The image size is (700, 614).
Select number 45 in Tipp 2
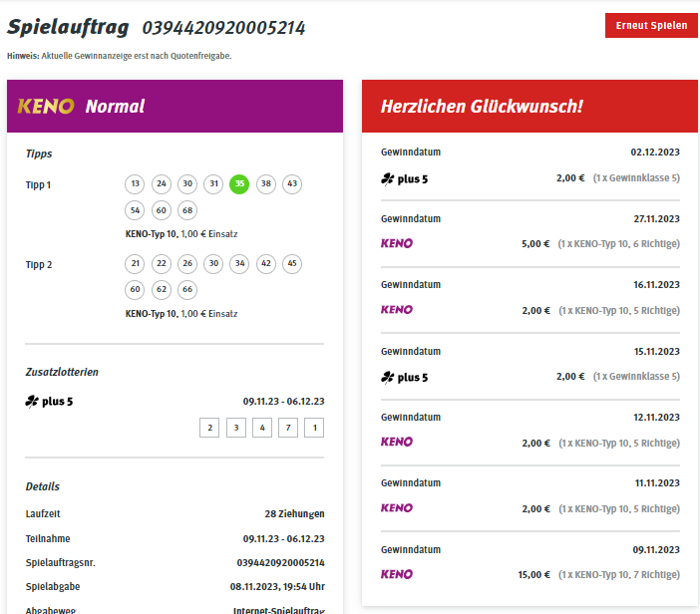292,264
